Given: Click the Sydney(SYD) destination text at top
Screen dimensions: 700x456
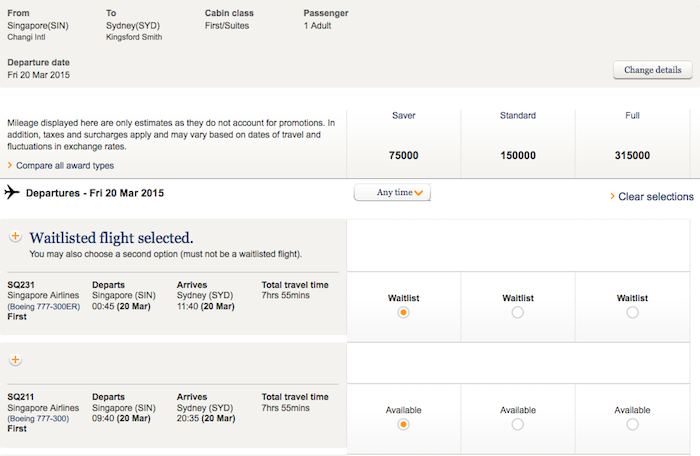Looking at the screenshot, I should 133,25.
